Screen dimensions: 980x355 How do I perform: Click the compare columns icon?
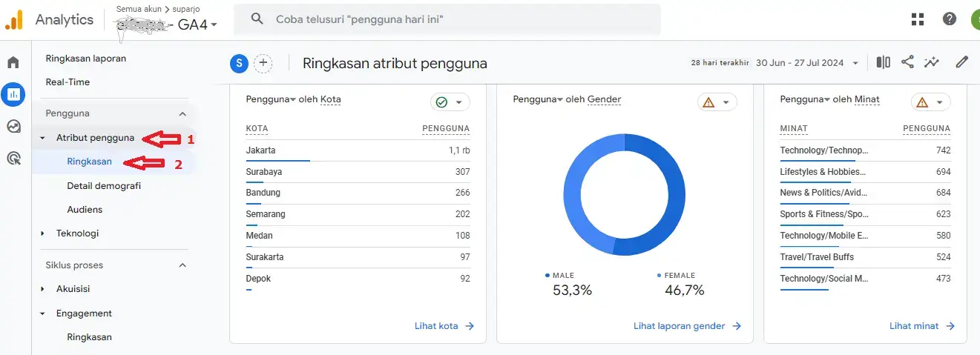pos(883,62)
